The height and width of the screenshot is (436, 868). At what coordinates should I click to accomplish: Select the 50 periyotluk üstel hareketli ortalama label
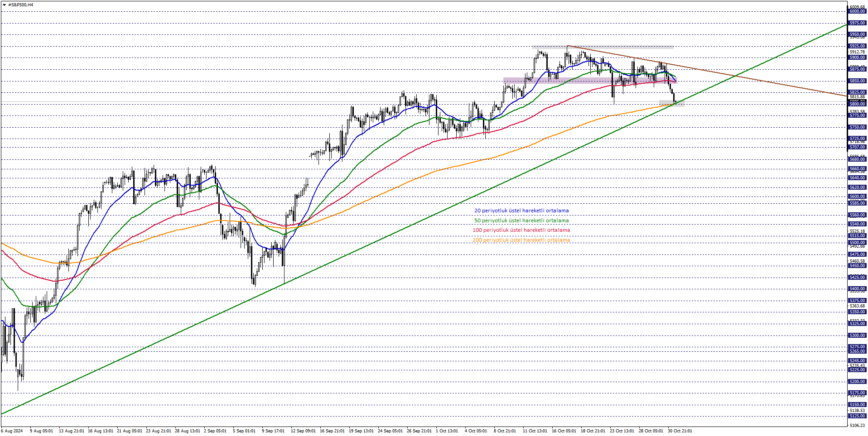coord(521,220)
